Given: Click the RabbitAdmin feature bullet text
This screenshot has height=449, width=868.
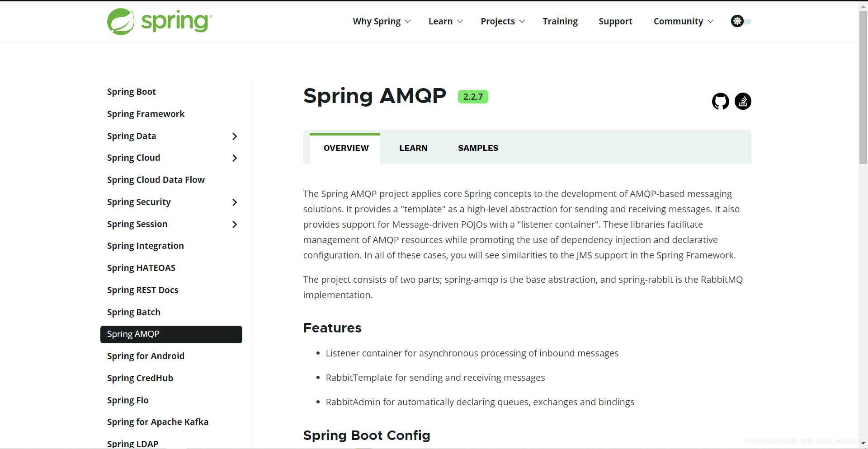Looking at the screenshot, I should [x=480, y=402].
